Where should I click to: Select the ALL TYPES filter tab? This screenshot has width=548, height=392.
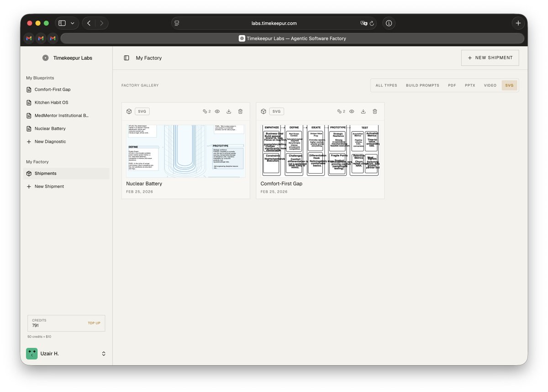386,85
